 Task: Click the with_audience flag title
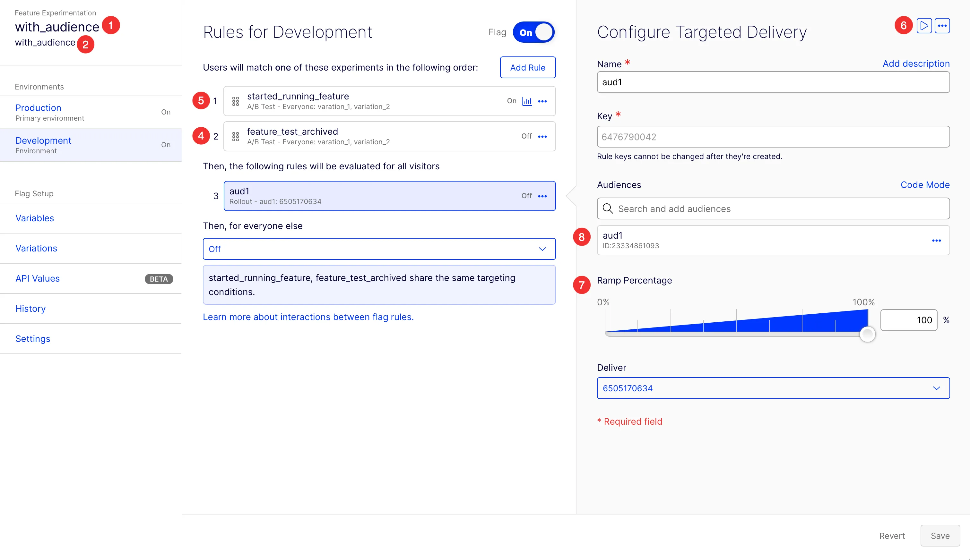(57, 27)
